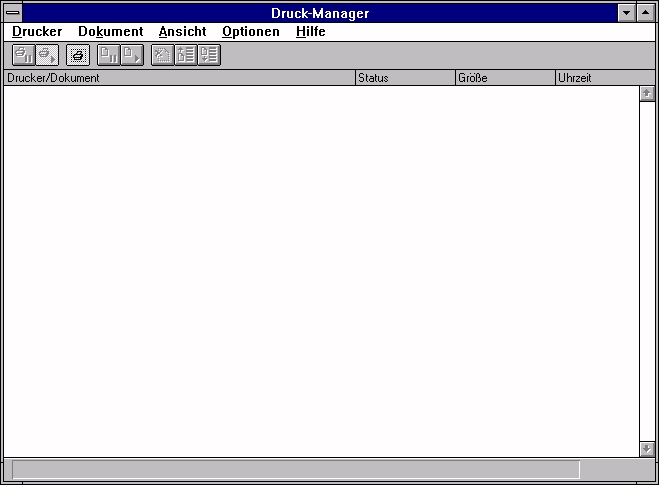659x485 pixels.
Task: Select the Größe column header
Action: click(x=505, y=77)
